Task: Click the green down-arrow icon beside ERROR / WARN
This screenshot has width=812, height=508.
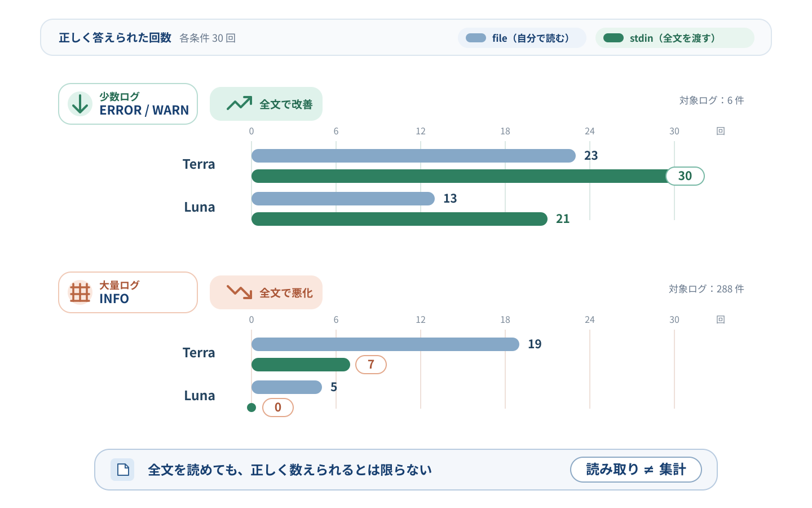Action: point(80,104)
